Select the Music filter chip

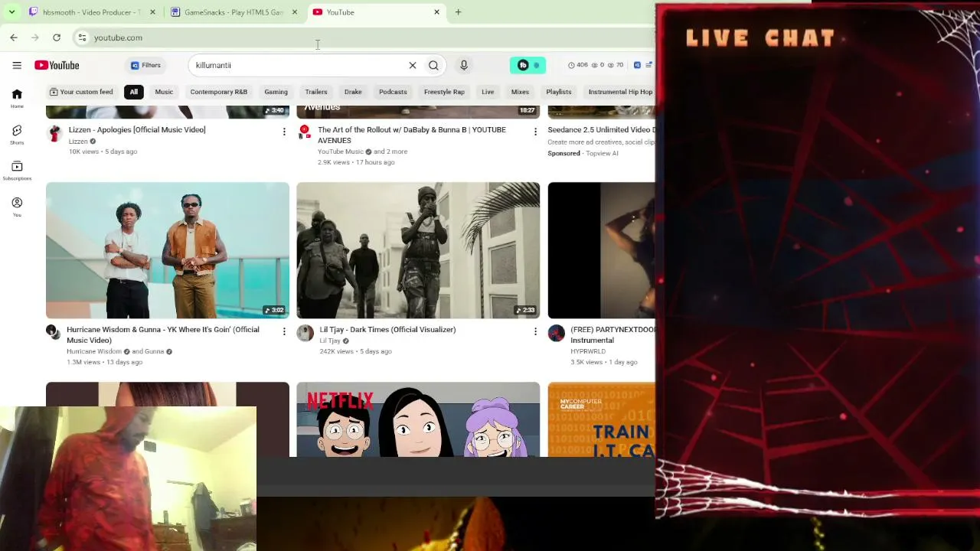pos(164,92)
